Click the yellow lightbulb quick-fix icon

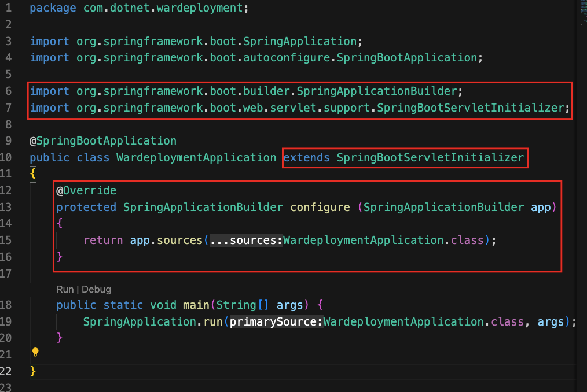coord(35,352)
